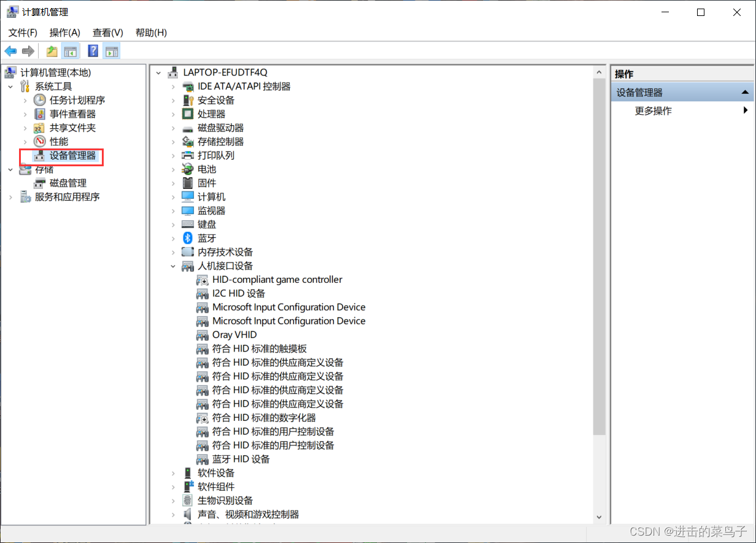756x543 pixels.
Task: Click the 声音、视频和游戏控制器 speaker icon
Action: click(188, 514)
